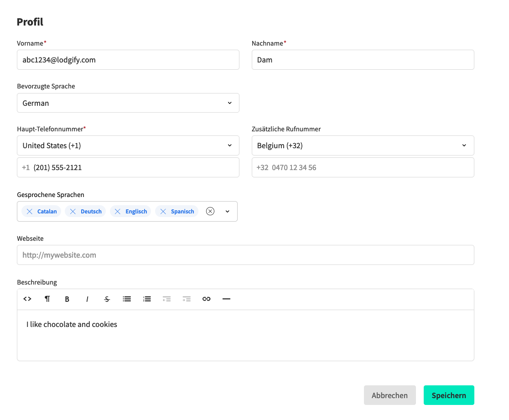Screen dimensions: 509x420
Task: Apply italic formatting in description toolbar
Action: 87,299
